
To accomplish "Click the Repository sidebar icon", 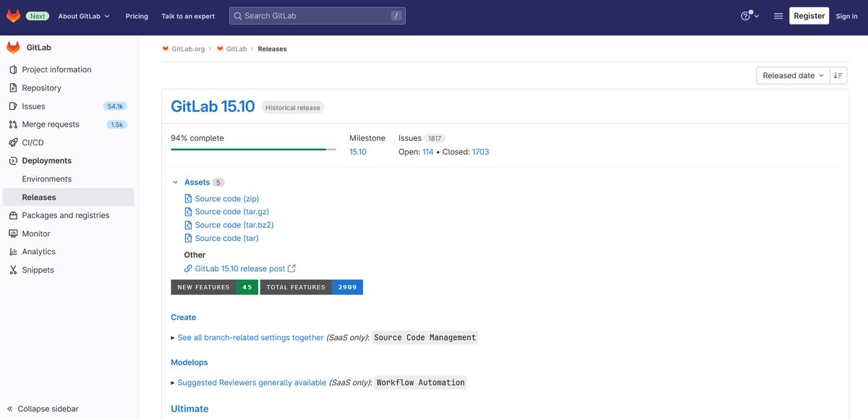I will click(13, 88).
